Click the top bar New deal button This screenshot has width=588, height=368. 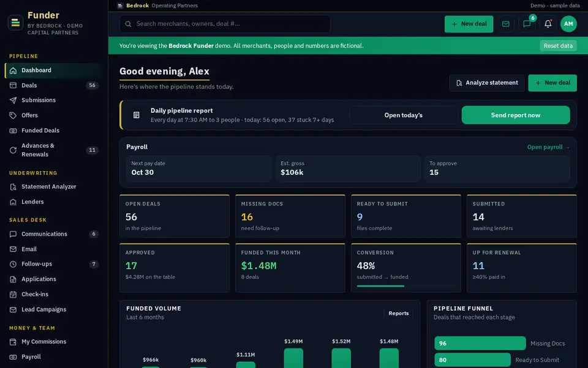point(469,24)
